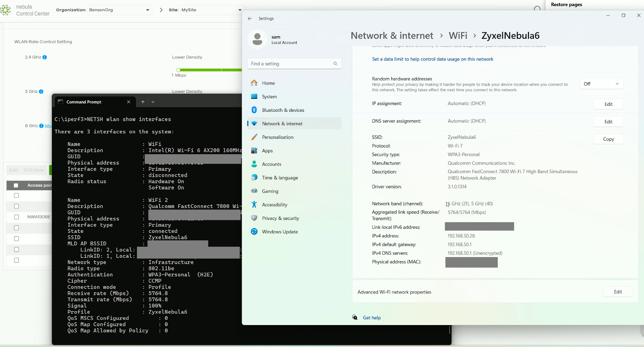Open the Random hardware addresses Off dropdown
This screenshot has width=644, height=347.
click(x=601, y=84)
